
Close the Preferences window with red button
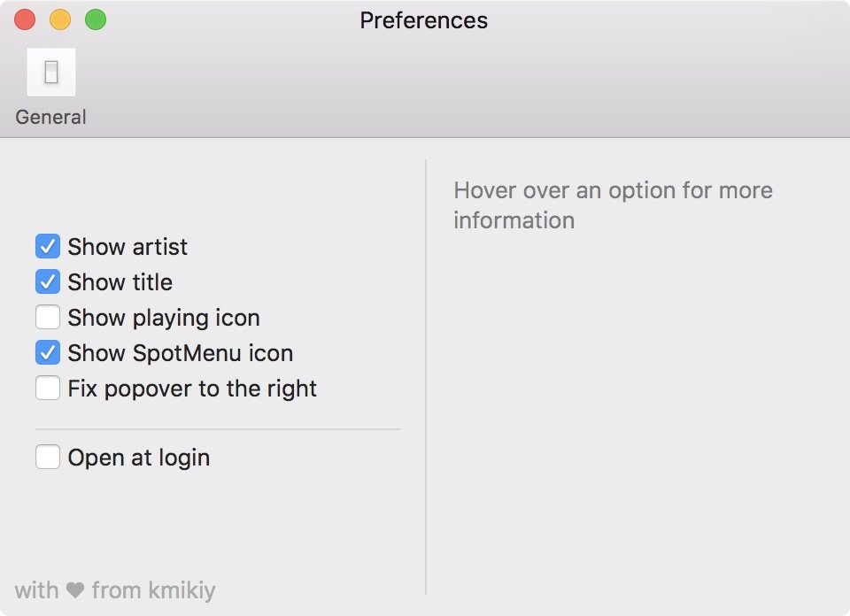(x=25, y=19)
